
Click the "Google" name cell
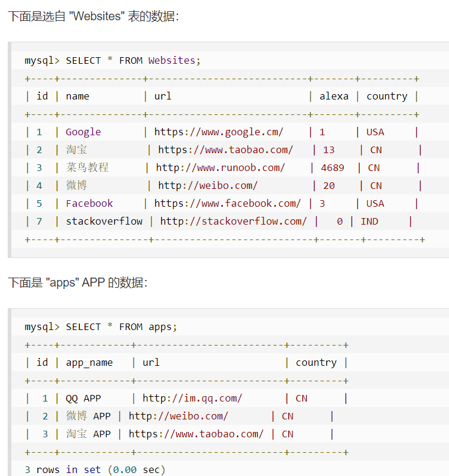83,132
